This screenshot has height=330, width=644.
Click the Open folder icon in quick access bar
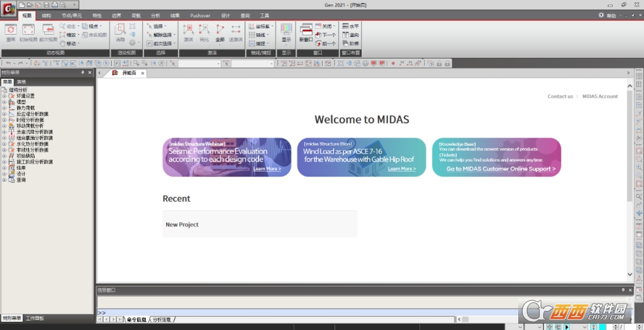pyautogui.click(x=30, y=5)
